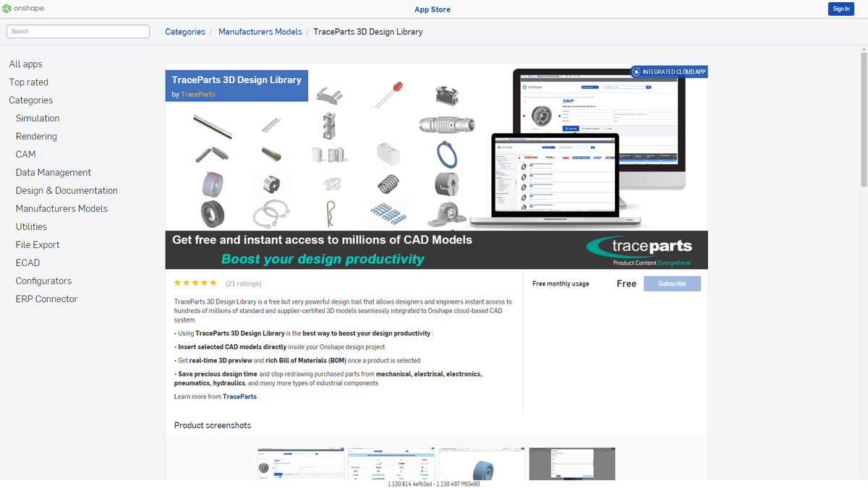Open the TraceParts publisher link under the title

tap(197, 94)
